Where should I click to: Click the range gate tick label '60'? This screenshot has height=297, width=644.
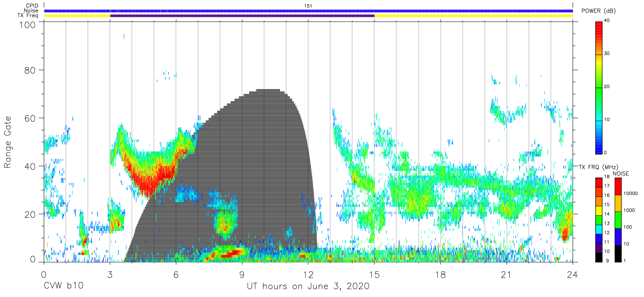(x=29, y=118)
